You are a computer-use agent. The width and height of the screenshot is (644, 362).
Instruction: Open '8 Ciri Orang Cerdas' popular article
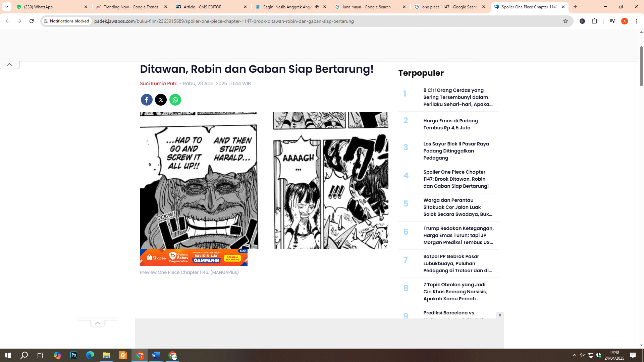tap(458, 97)
